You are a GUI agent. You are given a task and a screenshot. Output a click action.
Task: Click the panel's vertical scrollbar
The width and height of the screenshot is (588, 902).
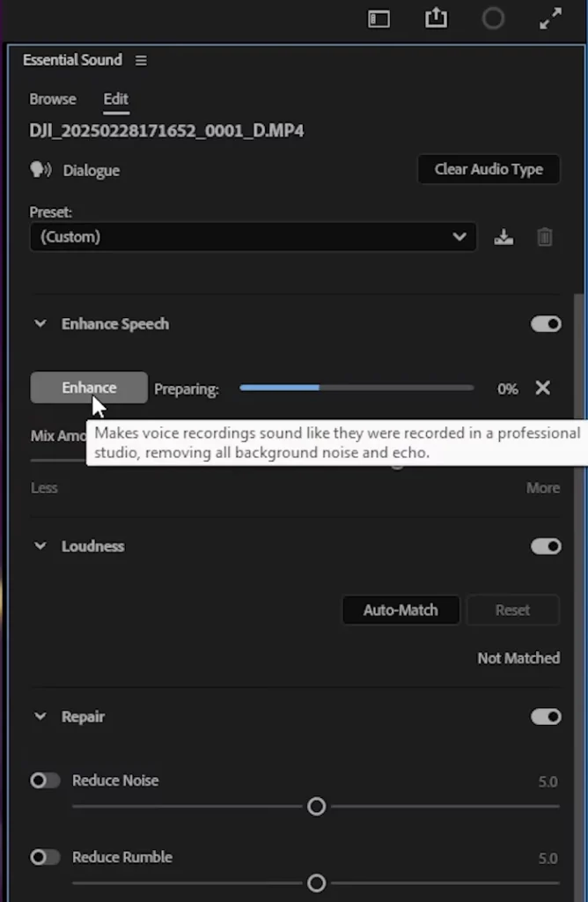[579, 598]
